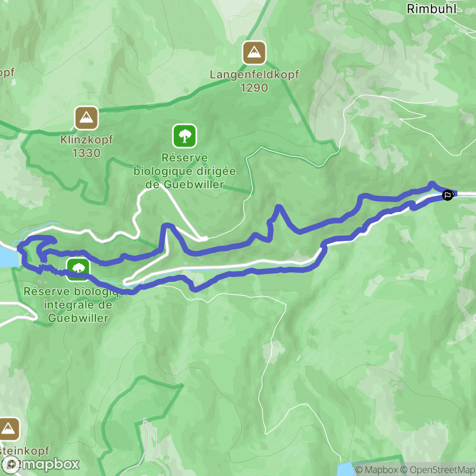Click the Klinzkopf 1330 label

click(86, 146)
